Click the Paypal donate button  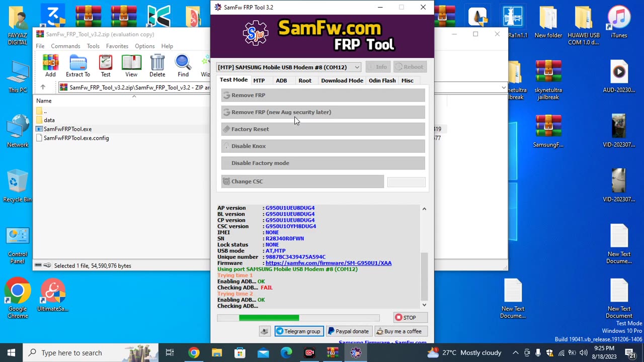pyautogui.click(x=349, y=331)
